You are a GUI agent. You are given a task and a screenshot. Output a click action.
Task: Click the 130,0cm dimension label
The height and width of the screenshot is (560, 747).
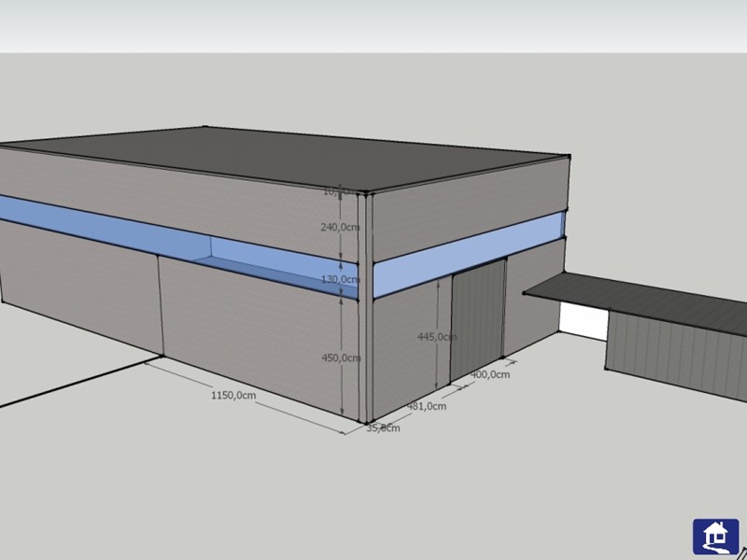click(x=340, y=279)
